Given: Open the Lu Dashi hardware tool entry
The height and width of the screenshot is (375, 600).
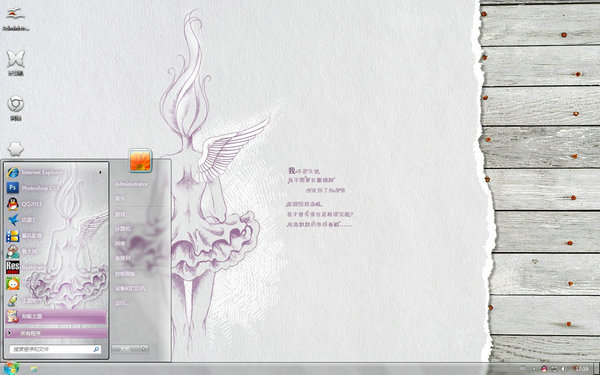Looking at the screenshot, I should pos(56,252).
